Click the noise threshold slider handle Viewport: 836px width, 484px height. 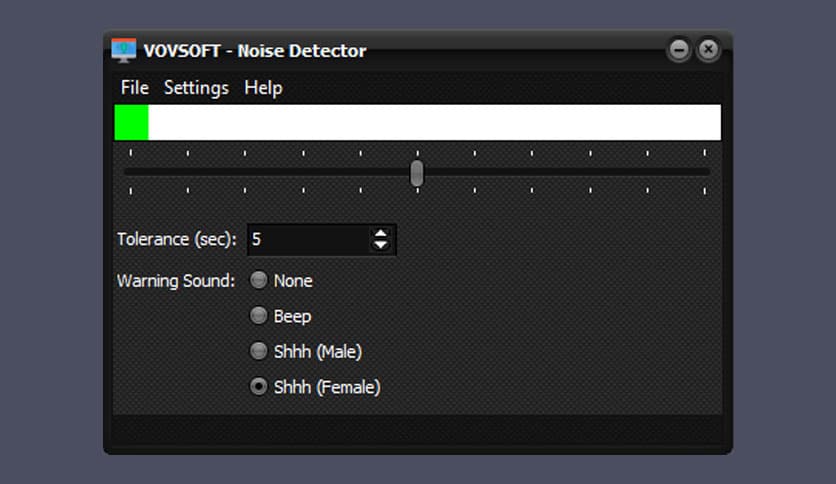click(417, 173)
